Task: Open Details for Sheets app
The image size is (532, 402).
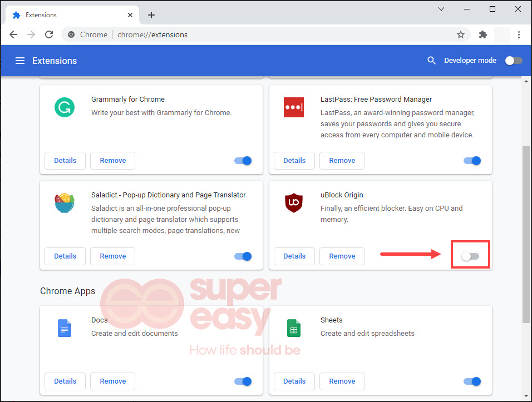Action: coord(294,381)
